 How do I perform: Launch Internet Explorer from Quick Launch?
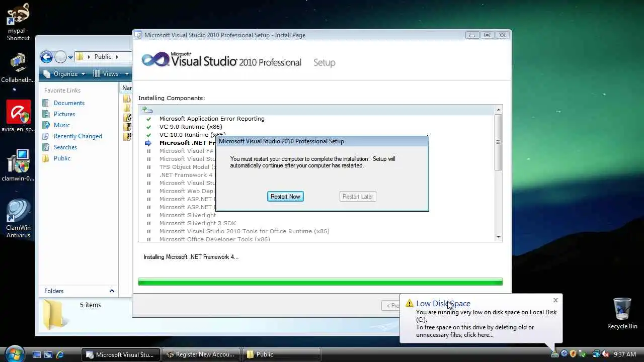point(60,354)
